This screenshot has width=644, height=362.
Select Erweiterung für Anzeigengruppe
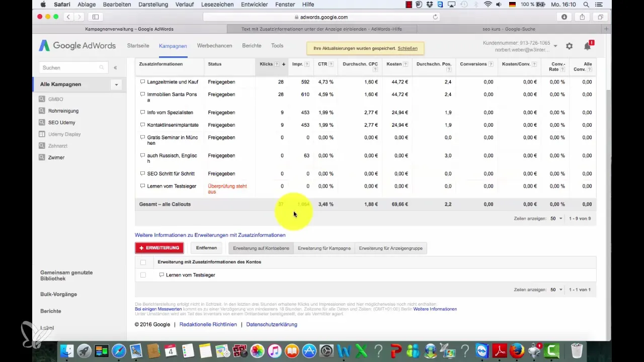(391, 248)
